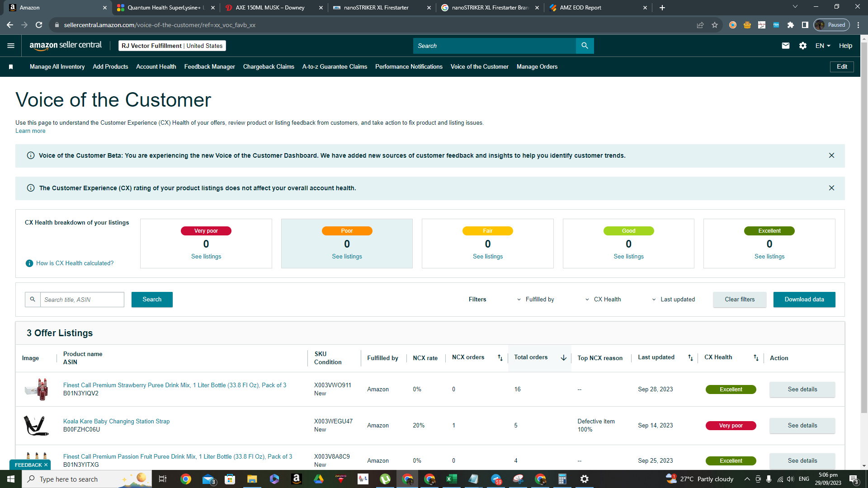Click the Search button next to the ASIN field

click(x=152, y=300)
